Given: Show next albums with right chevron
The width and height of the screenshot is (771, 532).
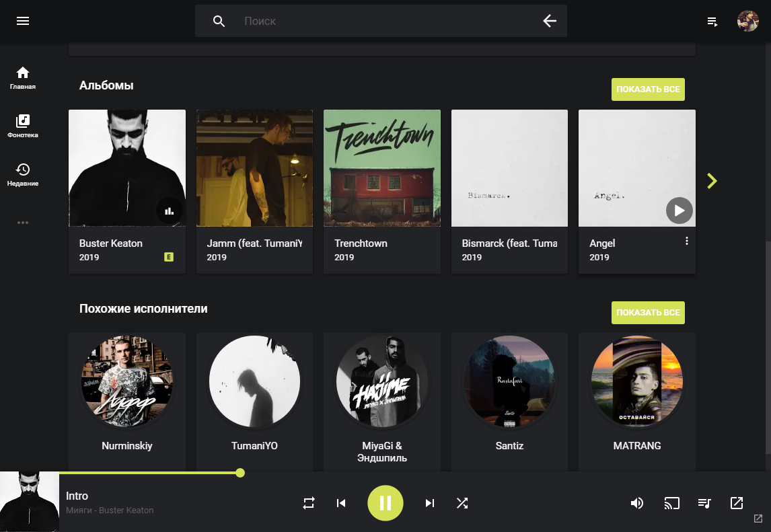Looking at the screenshot, I should (712, 180).
